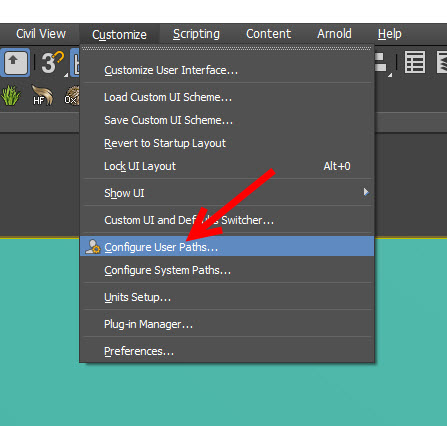This screenshot has height=426, width=447.
Task: Open the Scripting menu
Action: 196,34
